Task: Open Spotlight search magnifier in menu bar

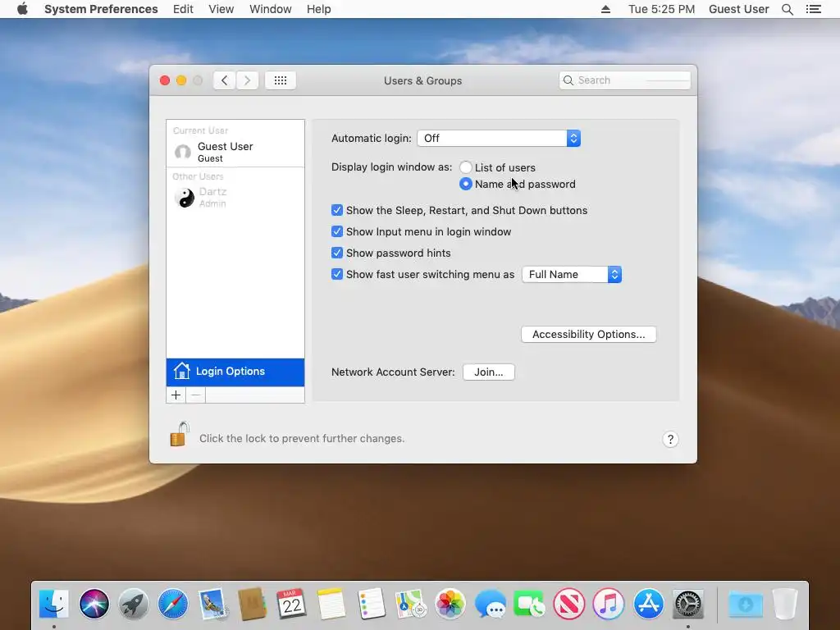Action: (787, 9)
